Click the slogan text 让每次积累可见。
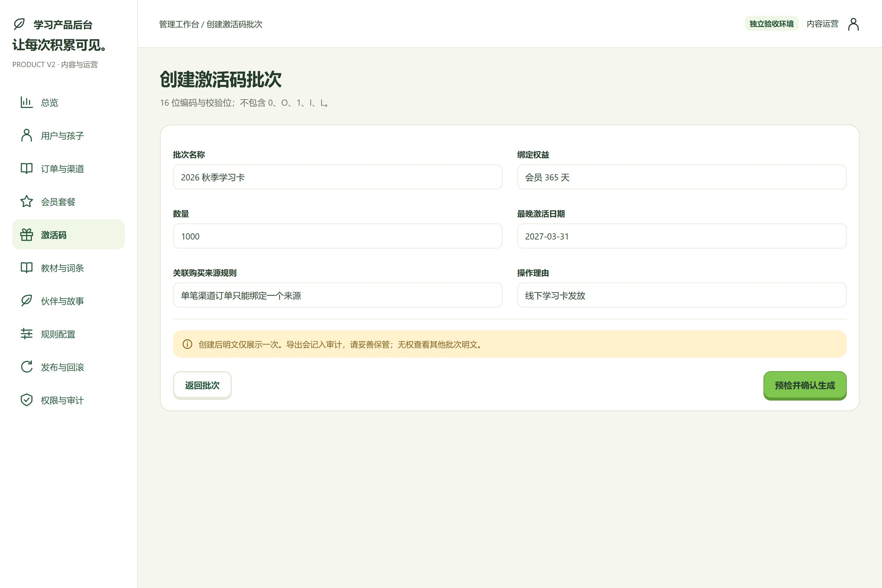 pos(60,45)
